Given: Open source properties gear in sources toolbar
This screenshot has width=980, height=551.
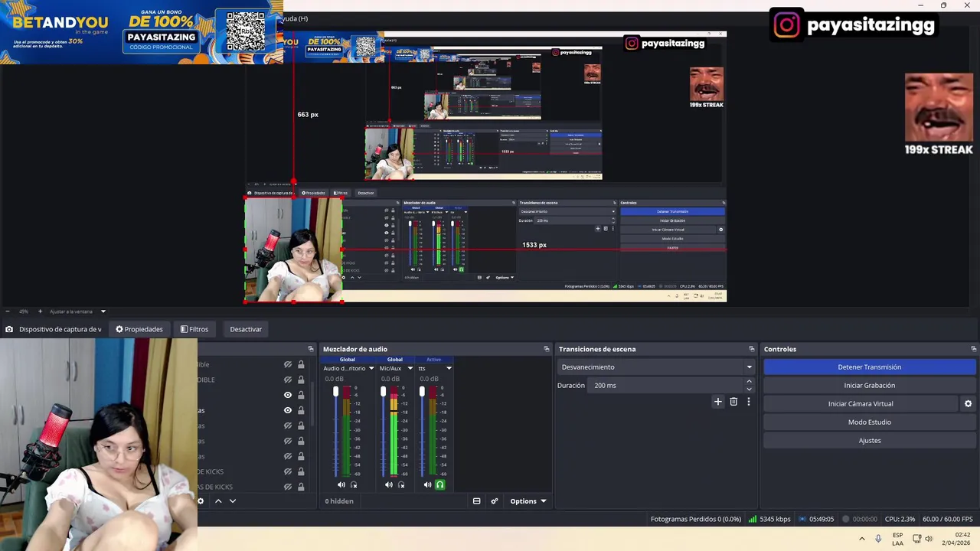Looking at the screenshot, I should coord(201,501).
